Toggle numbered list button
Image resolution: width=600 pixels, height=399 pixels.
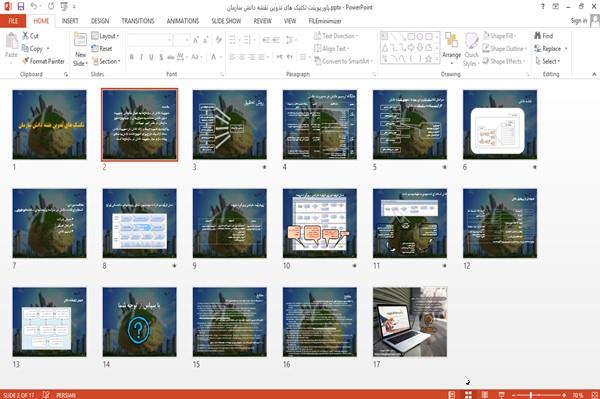point(247,40)
